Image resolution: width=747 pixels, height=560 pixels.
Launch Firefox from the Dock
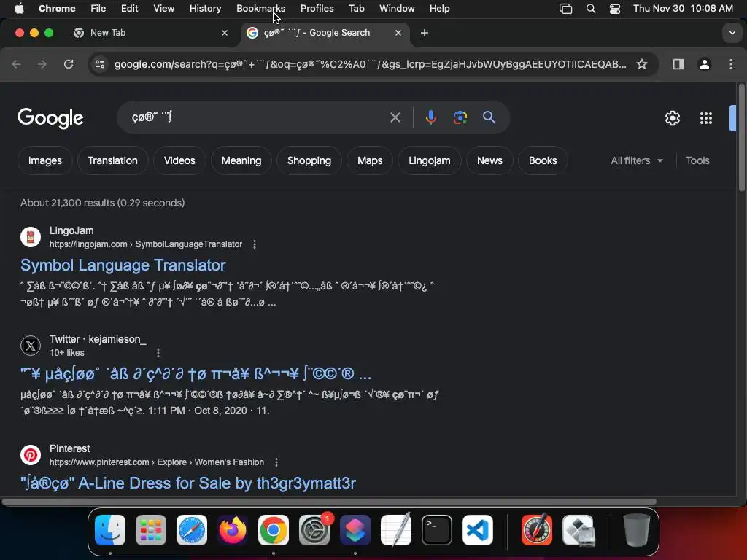pos(233,530)
